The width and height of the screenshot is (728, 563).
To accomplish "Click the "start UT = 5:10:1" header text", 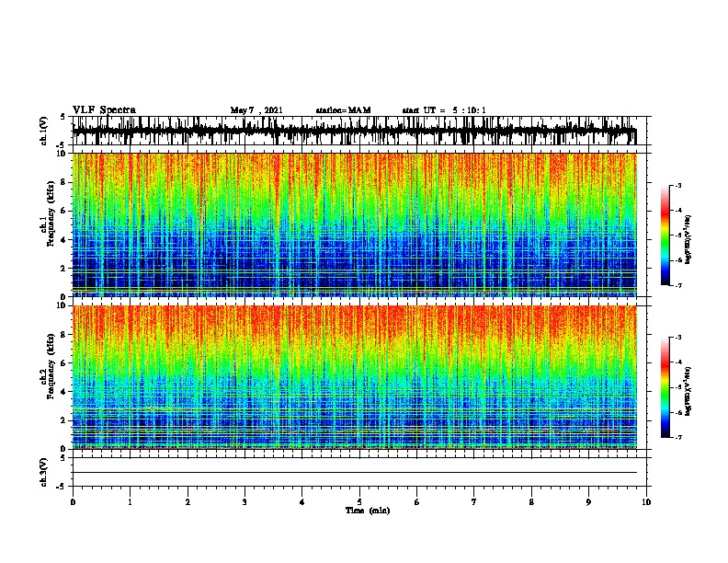I will pos(444,110).
